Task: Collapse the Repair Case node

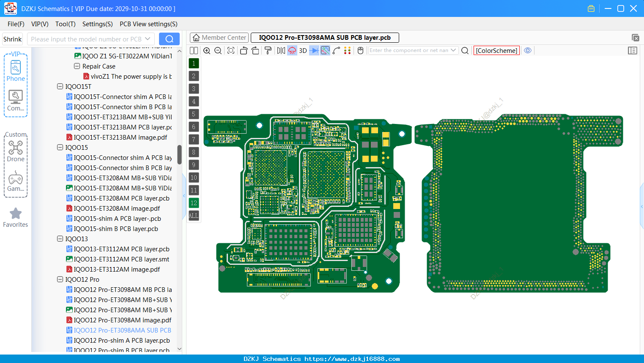Action: tap(77, 66)
